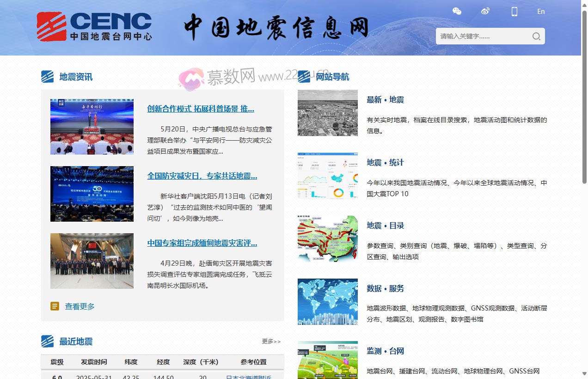588x379 pixels.
Task: Open the 最新·地震 navigation link
Action: click(385, 99)
